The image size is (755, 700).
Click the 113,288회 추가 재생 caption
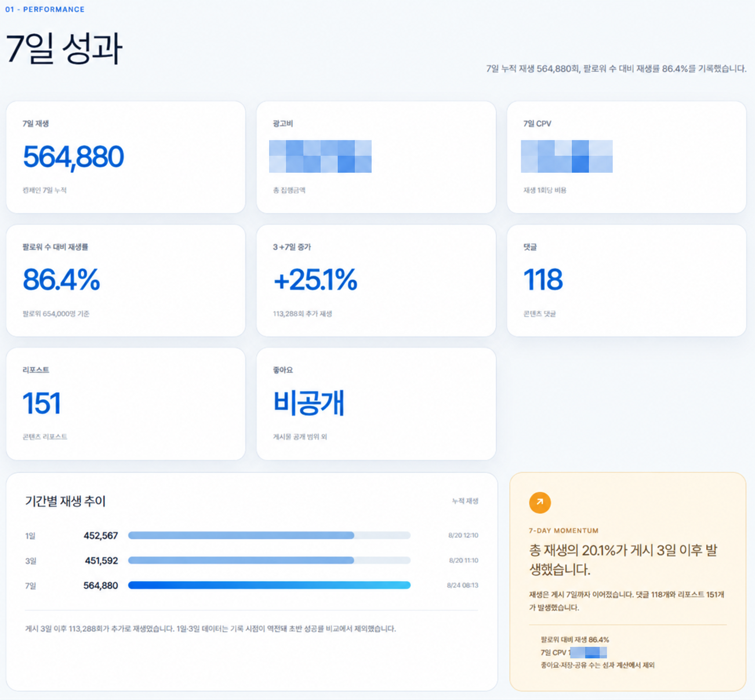point(303,313)
